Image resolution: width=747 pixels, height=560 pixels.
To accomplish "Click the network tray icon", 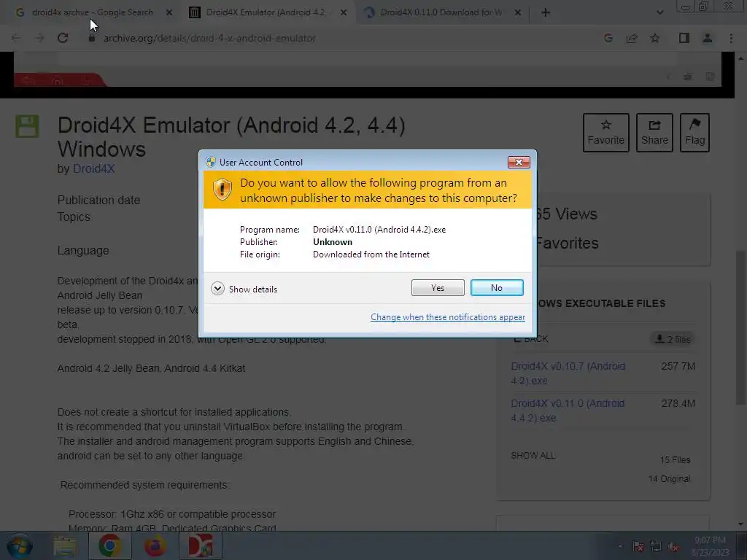I will [x=656, y=547].
